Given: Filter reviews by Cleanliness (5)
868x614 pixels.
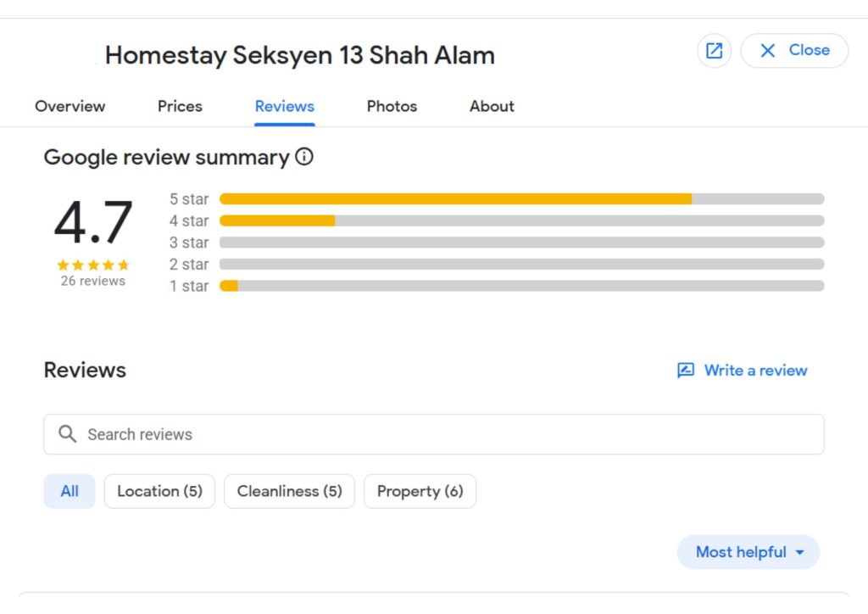Looking at the screenshot, I should tap(289, 491).
